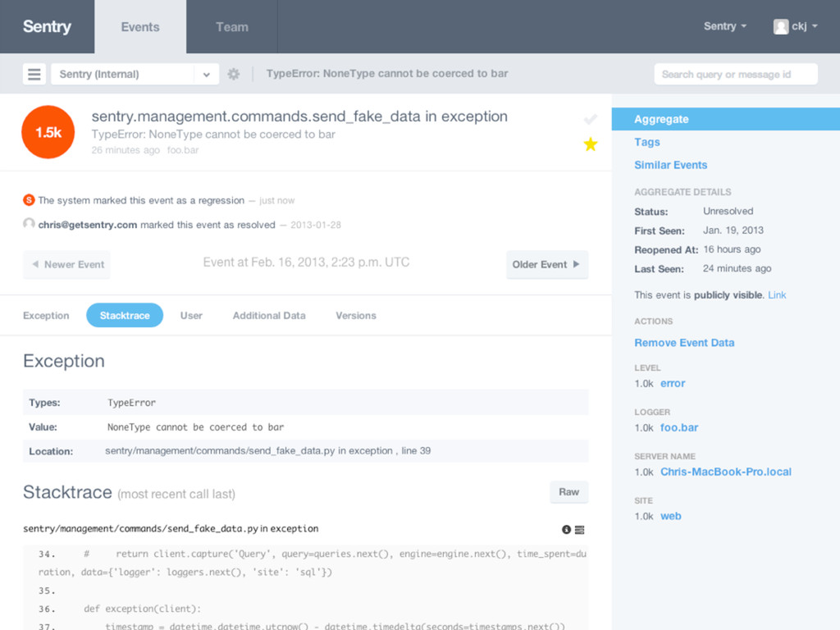Go to the Newer Event

pyautogui.click(x=66, y=264)
